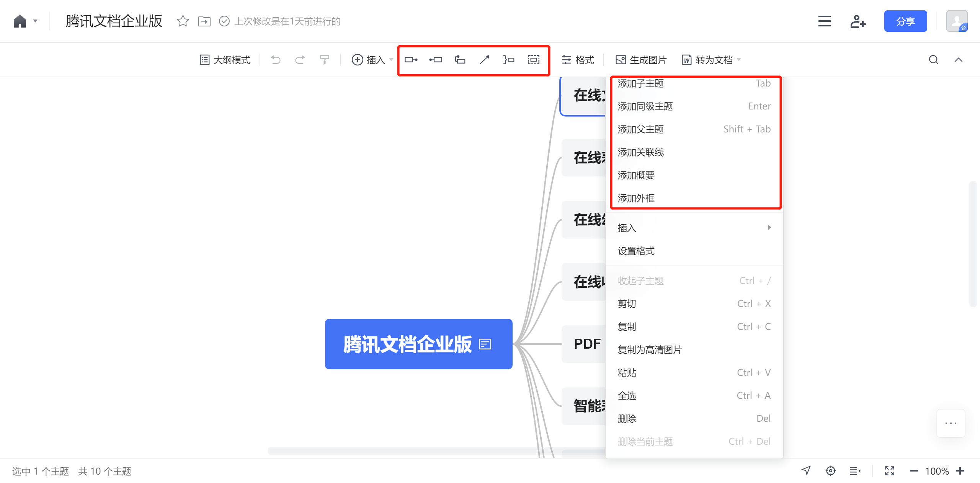Click 生成图片 in the toolbar
This screenshot has height=483, width=980.
(x=641, y=60)
